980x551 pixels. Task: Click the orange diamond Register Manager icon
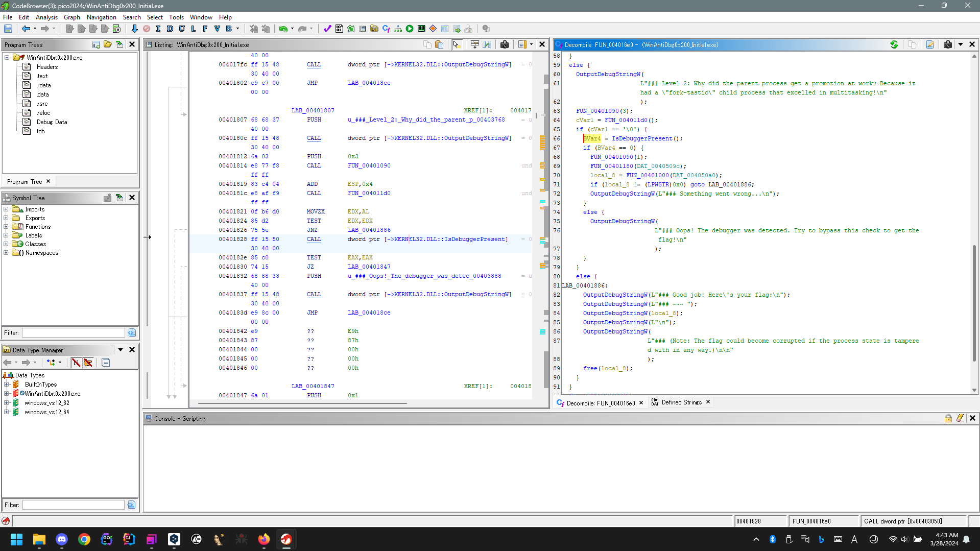tap(433, 29)
